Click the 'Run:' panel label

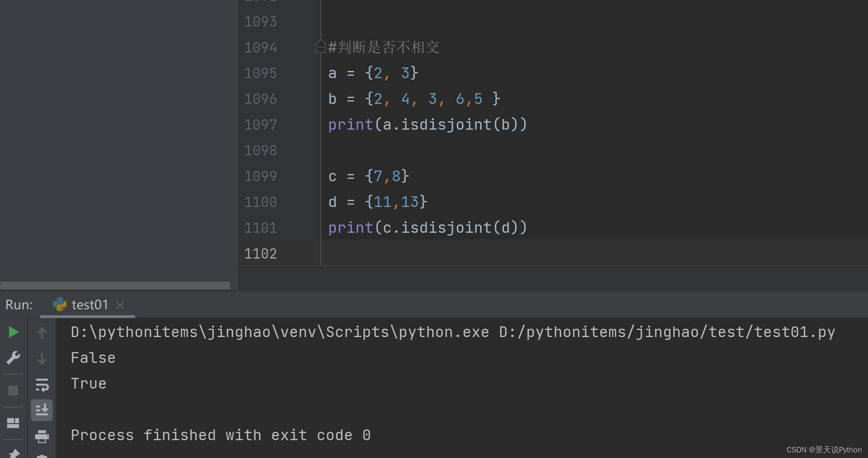[19, 305]
